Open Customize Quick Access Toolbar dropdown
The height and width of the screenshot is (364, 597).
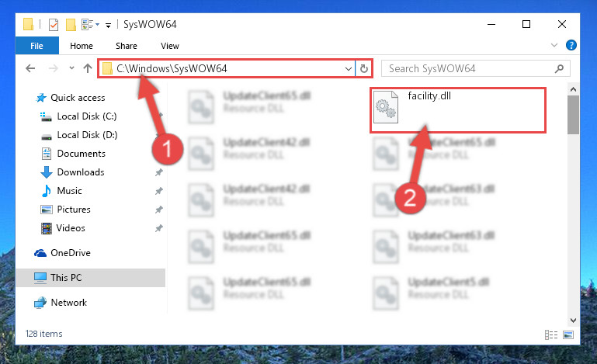pos(108,26)
